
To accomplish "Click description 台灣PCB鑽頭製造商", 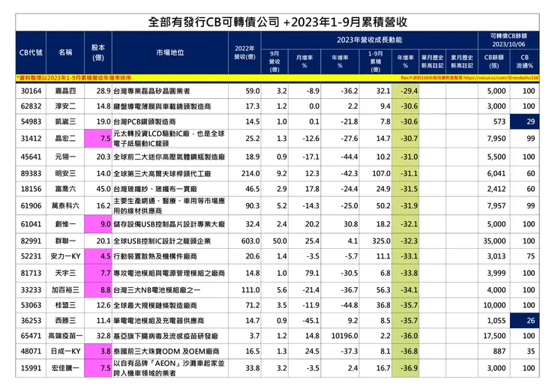I will (x=145, y=121).
